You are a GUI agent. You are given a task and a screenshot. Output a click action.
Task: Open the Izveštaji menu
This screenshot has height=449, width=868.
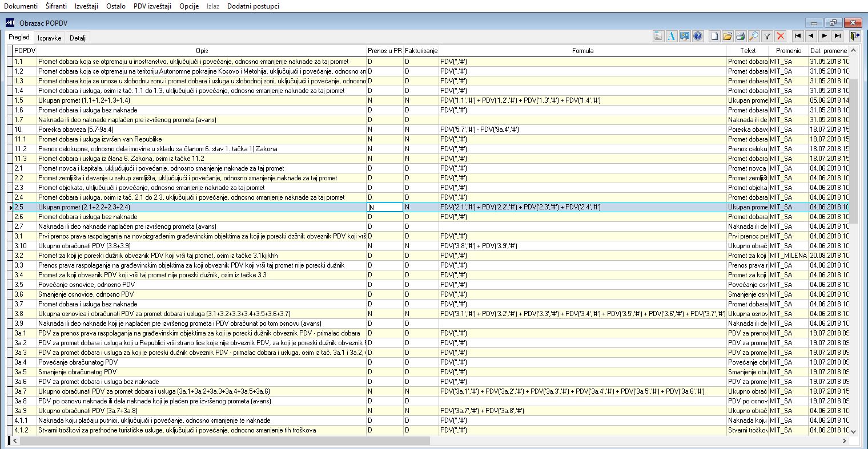click(87, 6)
